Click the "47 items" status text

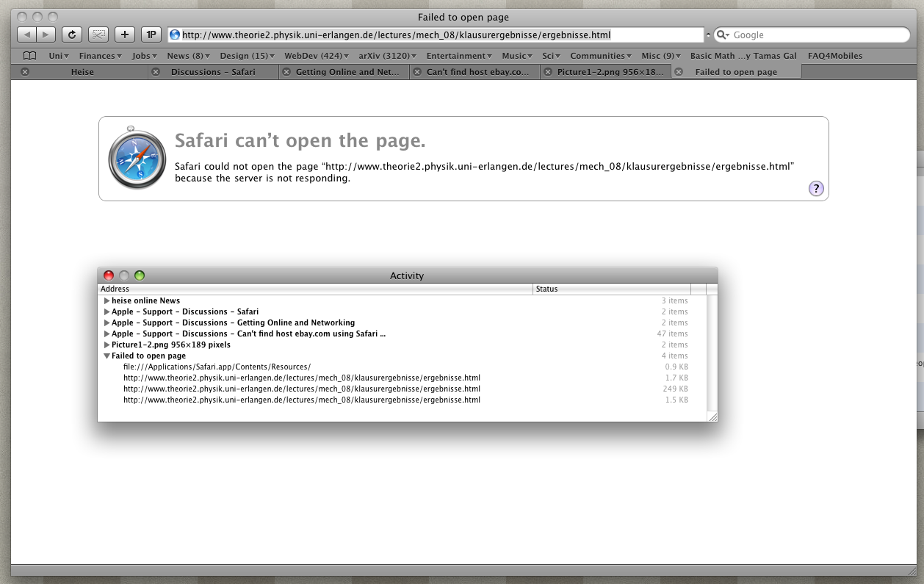tap(672, 334)
